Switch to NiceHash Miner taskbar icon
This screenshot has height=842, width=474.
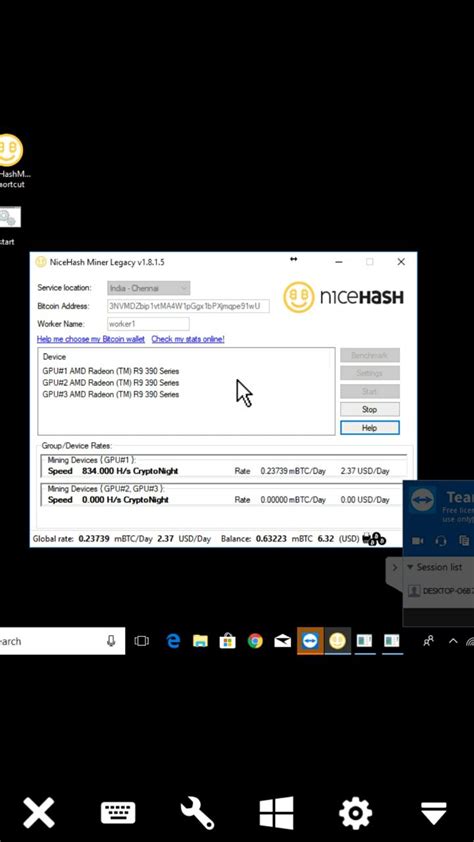pos(338,641)
